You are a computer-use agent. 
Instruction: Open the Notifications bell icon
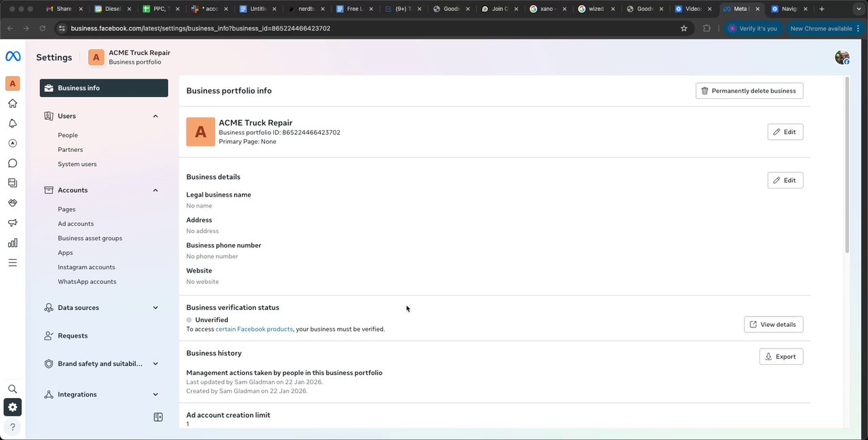coord(12,123)
